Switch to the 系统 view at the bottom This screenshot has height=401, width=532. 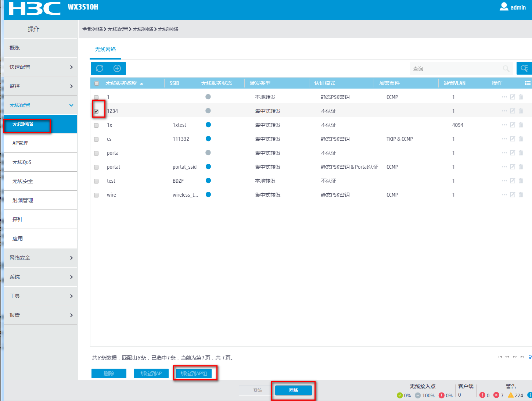258,390
